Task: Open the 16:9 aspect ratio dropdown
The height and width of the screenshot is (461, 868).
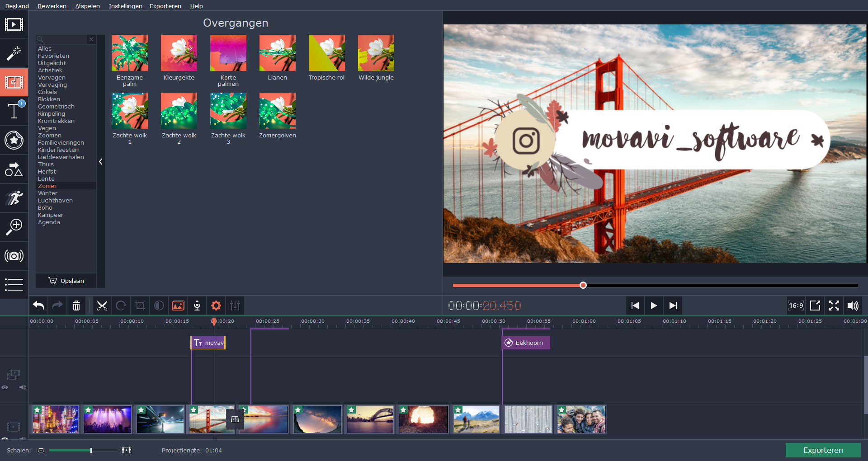Action: pos(796,306)
